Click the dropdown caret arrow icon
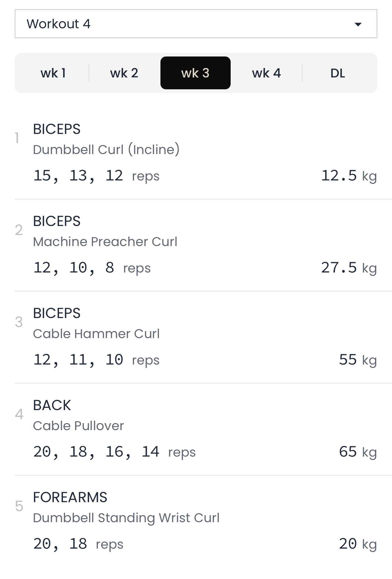 pyautogui.click(x=358, y=24)
